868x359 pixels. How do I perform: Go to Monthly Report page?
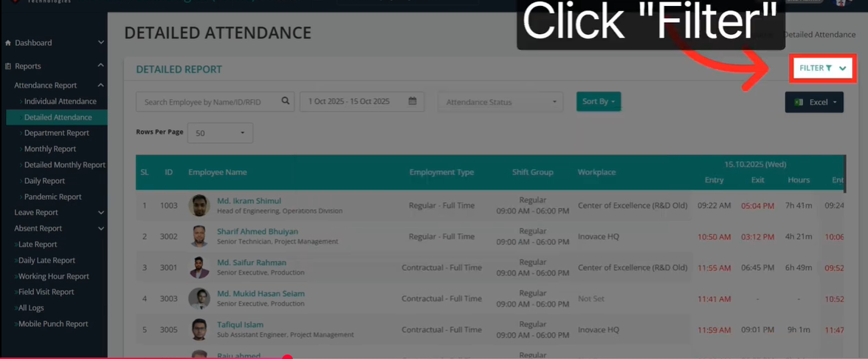[x=49, y=149]
